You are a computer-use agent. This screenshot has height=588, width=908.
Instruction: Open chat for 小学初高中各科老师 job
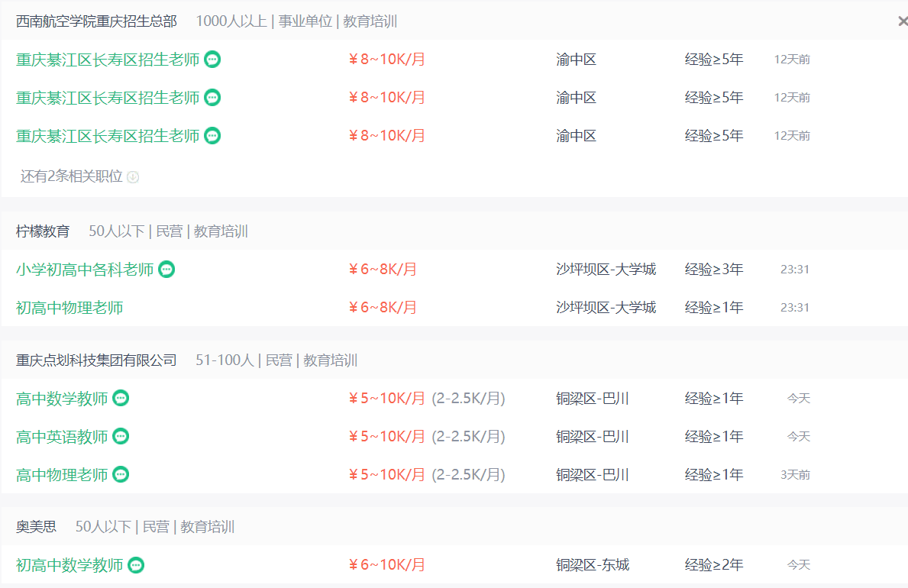166,269
